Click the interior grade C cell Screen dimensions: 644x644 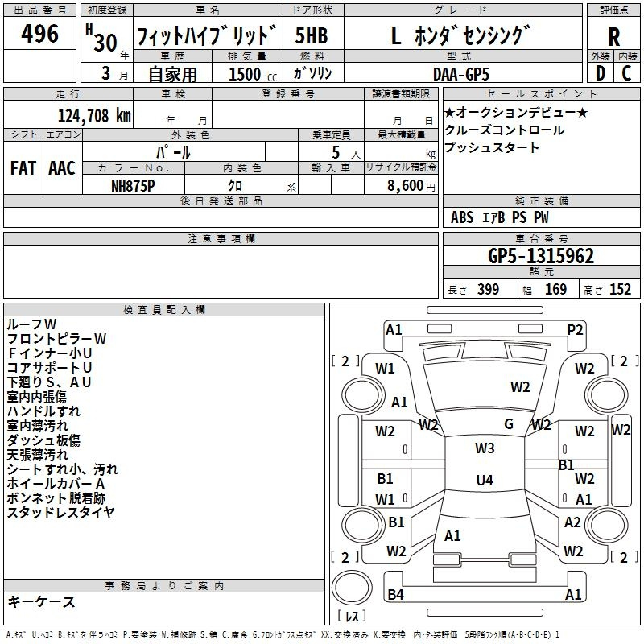(626, 73)
